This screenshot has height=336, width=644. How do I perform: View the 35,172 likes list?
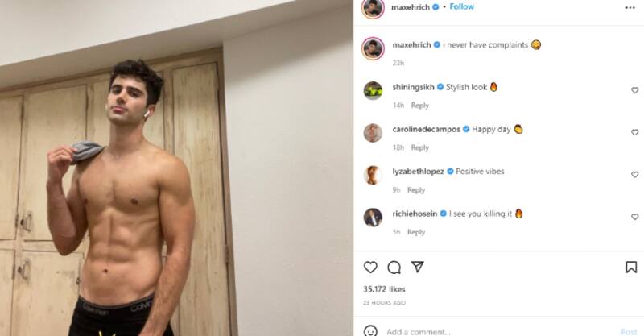tap(384, 289)
